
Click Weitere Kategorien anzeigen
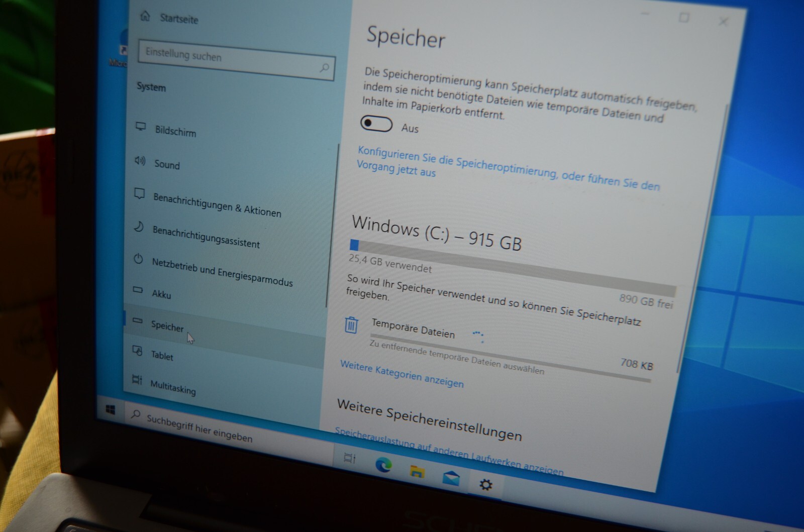401,373
